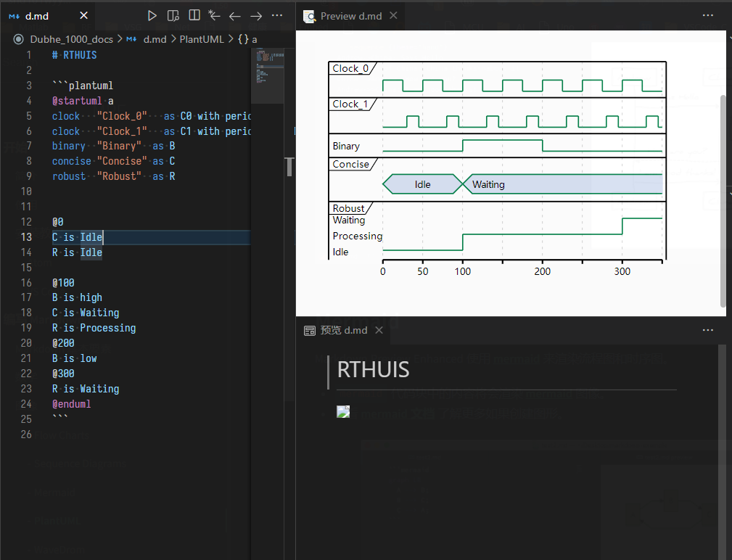Open preview to the side icon
The image size is (732, 560).
click(173, 15)
